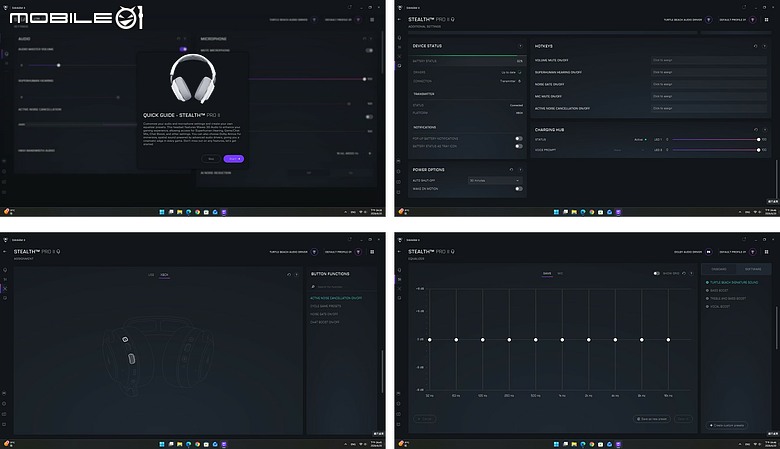Toggle Wake on Motion switch

(519, 189)
